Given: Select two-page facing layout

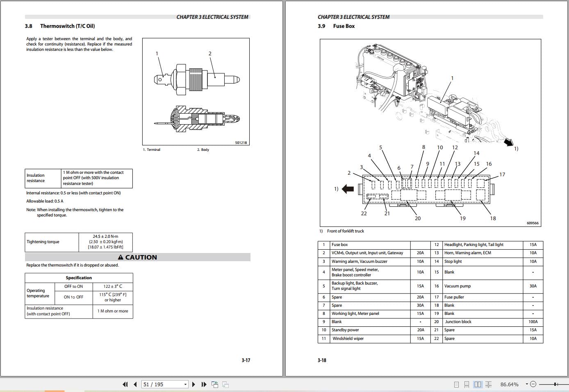Looking at the screenshot, I should [x=478, y=384].
